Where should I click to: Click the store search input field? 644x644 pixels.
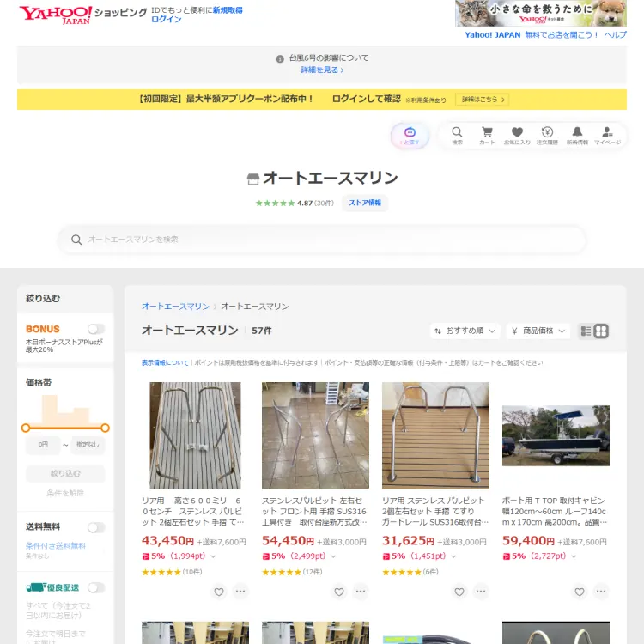(x=322, y=240)
